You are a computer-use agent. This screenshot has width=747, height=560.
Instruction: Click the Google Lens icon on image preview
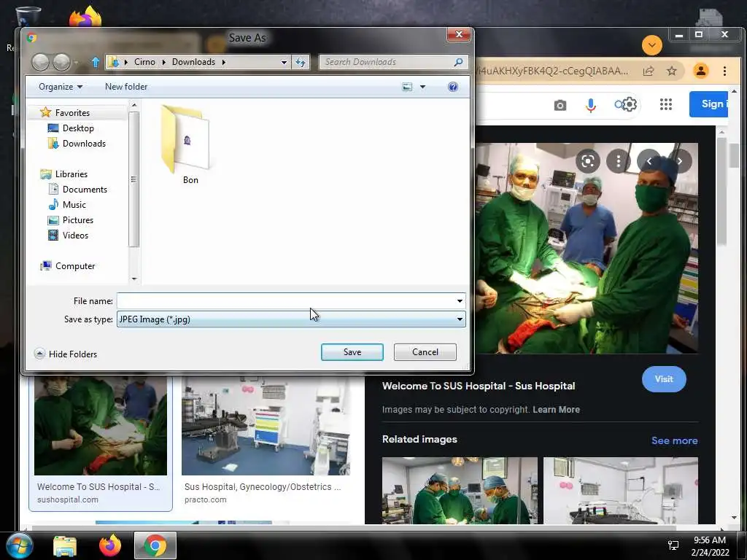click(x=588, y=161)
